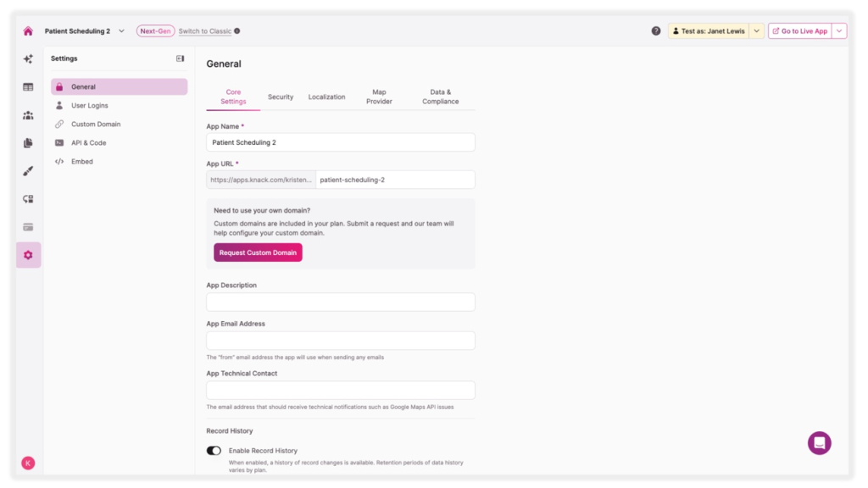Expand the Test as Janet Lewis dropdown arrow

point(756,31)
